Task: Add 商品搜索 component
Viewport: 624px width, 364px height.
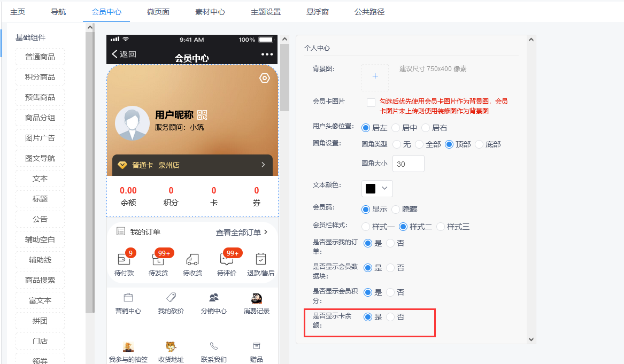Action: tap(40, 281)
